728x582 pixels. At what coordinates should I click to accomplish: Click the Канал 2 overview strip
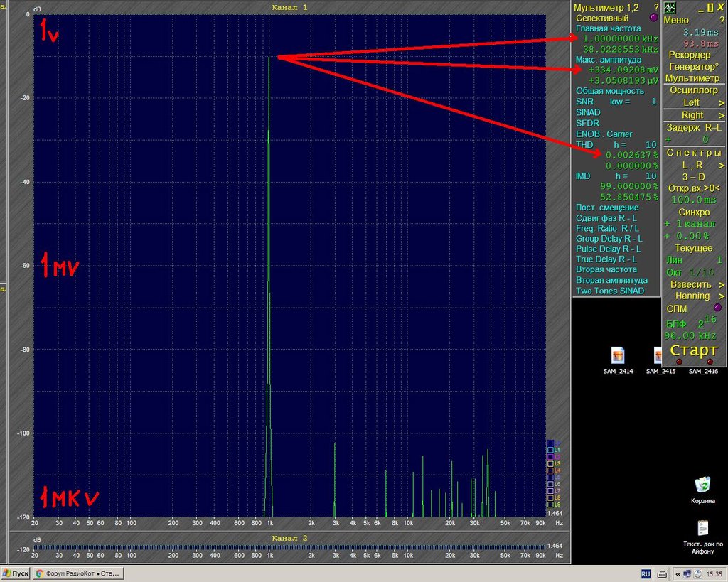290,547
